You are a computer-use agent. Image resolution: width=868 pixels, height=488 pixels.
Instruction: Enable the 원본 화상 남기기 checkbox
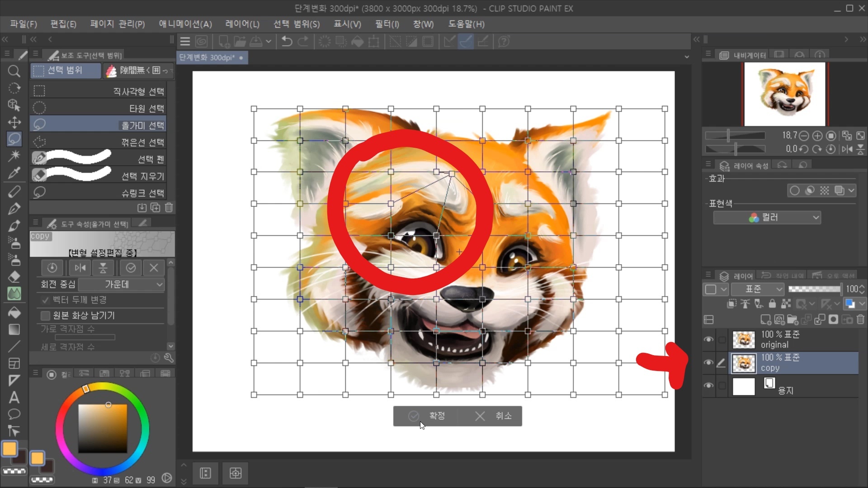point(45,315)
